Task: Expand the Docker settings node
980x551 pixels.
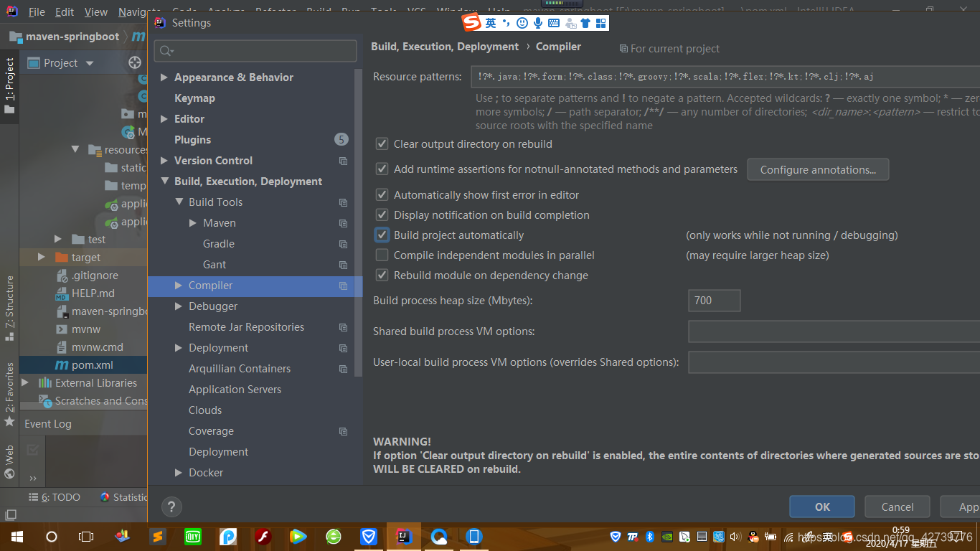Action: point(179,473)
